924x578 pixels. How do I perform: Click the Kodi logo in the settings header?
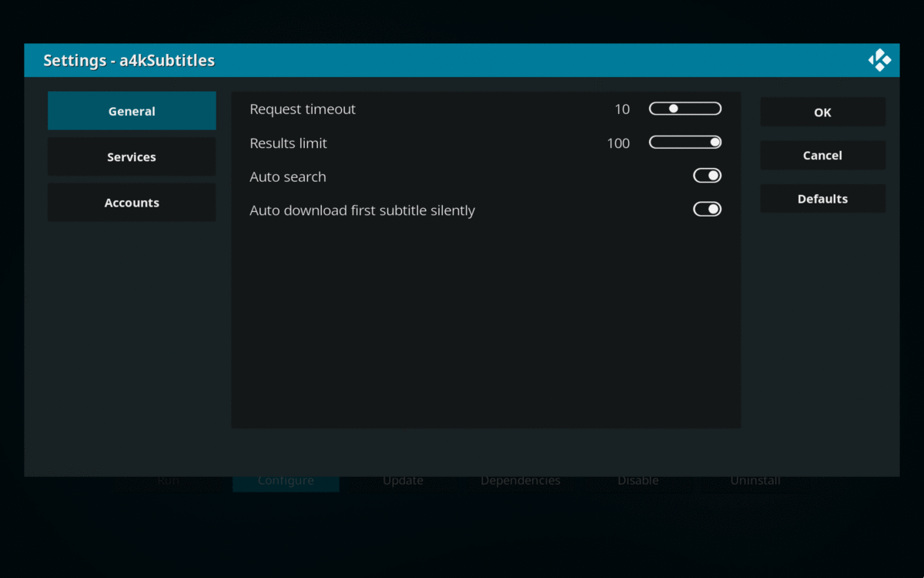pos(879,60)
